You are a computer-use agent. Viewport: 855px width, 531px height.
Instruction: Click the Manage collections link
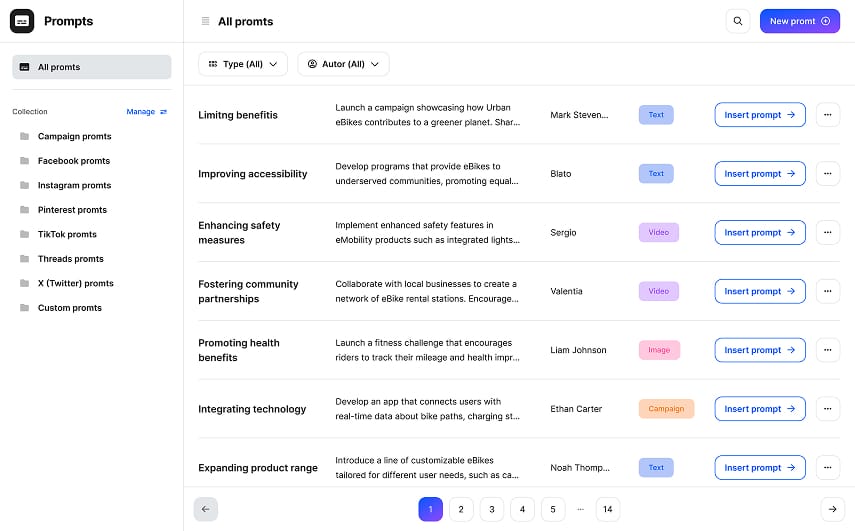146,112
